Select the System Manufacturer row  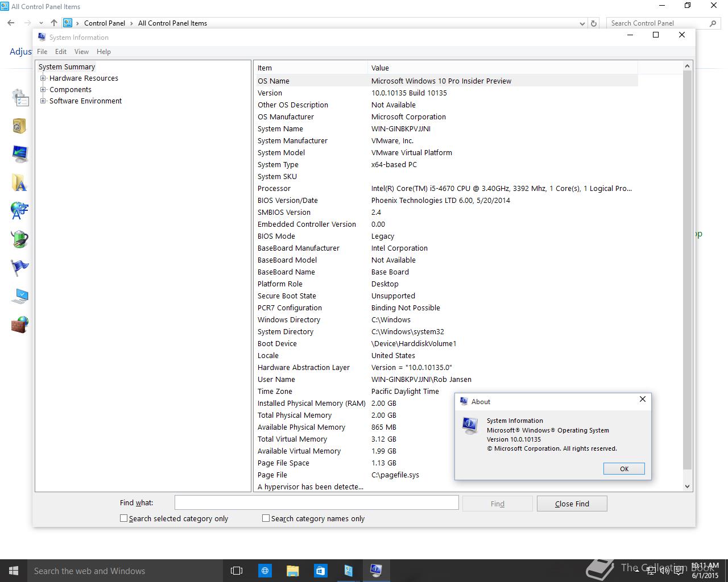(x=446, y=140)
